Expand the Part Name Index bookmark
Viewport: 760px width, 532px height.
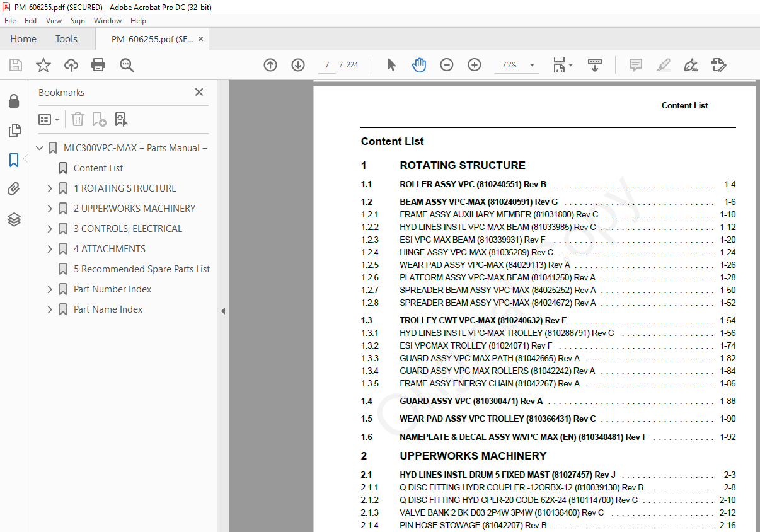tap(50, 309)
